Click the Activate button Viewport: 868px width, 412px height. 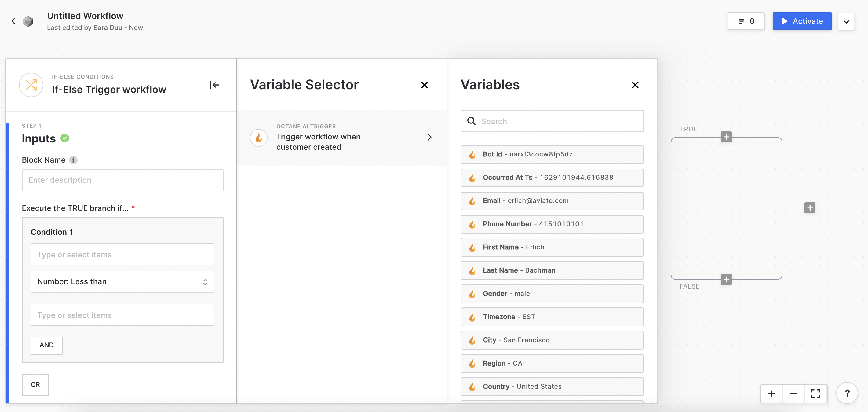[x=802, y=21]
